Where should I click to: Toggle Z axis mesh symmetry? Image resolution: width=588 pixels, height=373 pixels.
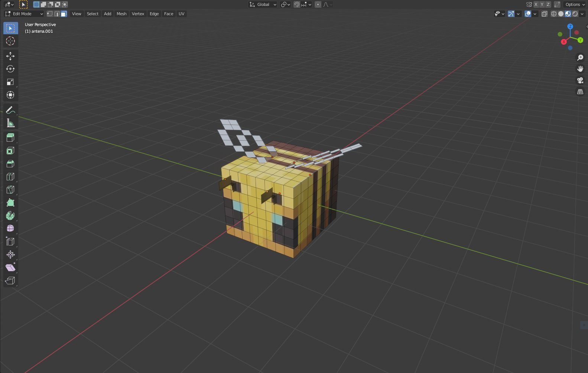[x=548, y=4]
